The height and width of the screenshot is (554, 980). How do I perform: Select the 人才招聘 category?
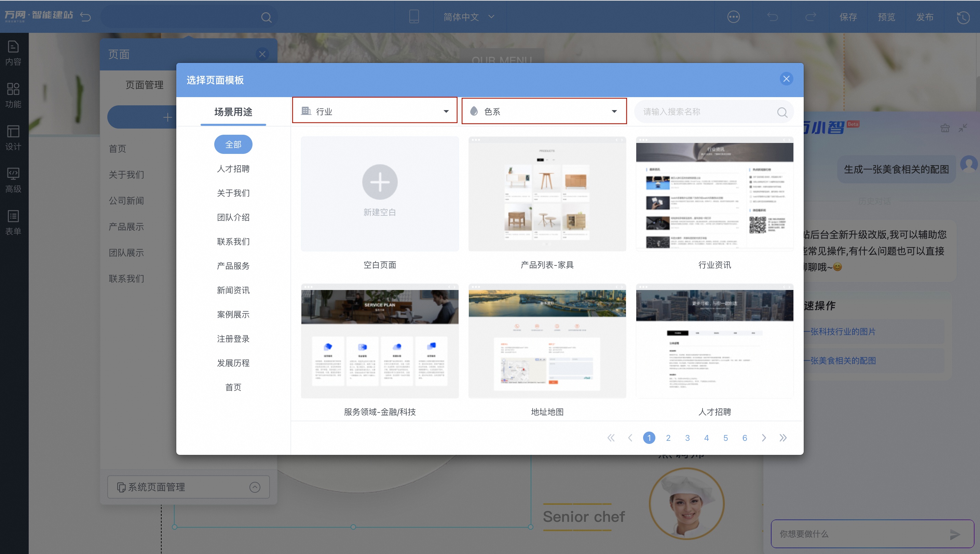coord(233,169)
